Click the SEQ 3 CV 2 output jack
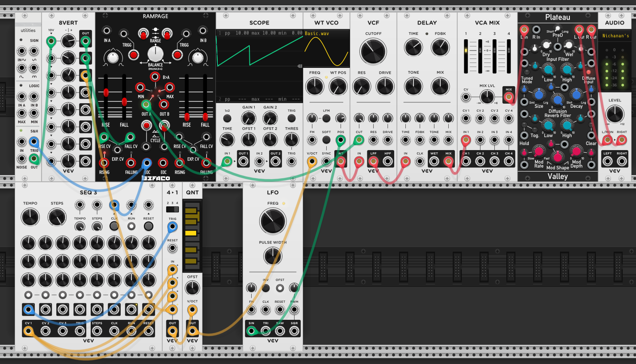This screenshot has width=636, height=364. 45,331
